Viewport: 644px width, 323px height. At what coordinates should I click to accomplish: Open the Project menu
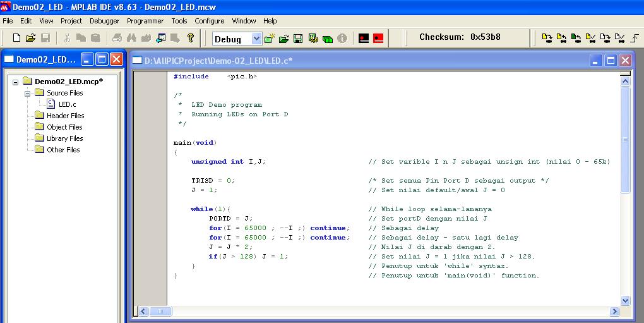click(71, 21)
